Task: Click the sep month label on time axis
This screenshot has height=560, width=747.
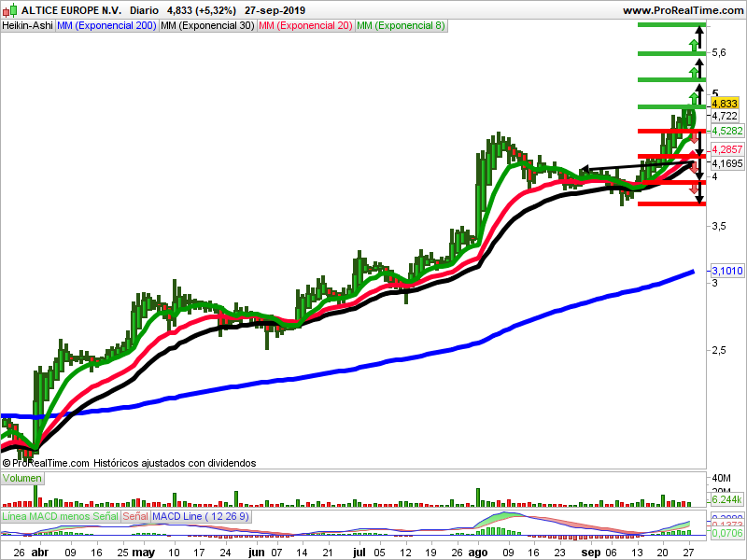Action: click(x=591, y=553)
